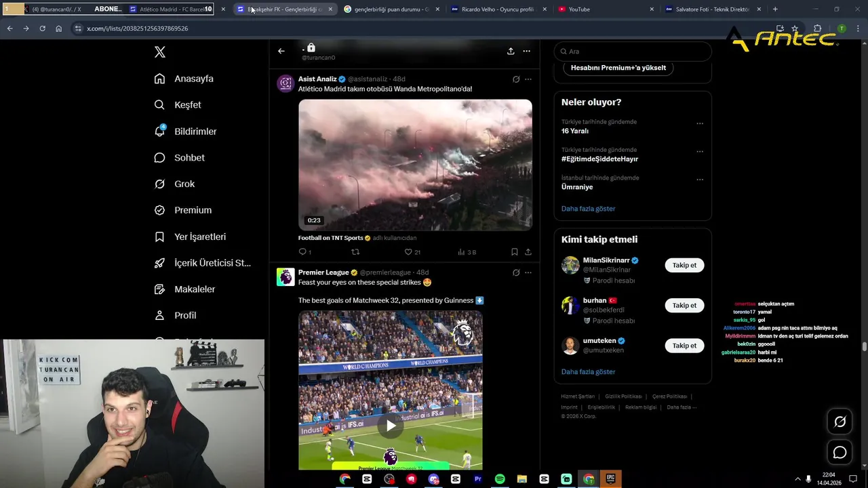Open the floating messages button
The width and height of the screenshot is (868, 488).
click(840, 452)
